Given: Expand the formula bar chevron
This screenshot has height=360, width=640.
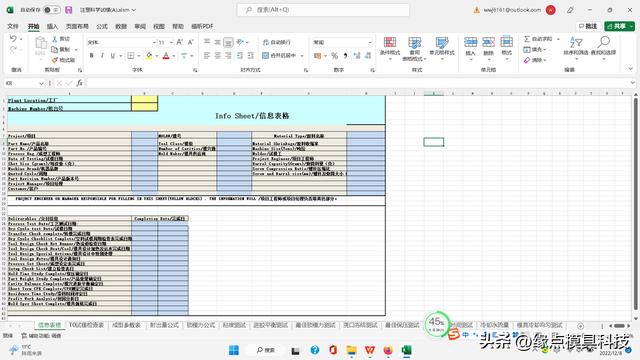Looking at the screenshot, I should (x=633, y=83).
